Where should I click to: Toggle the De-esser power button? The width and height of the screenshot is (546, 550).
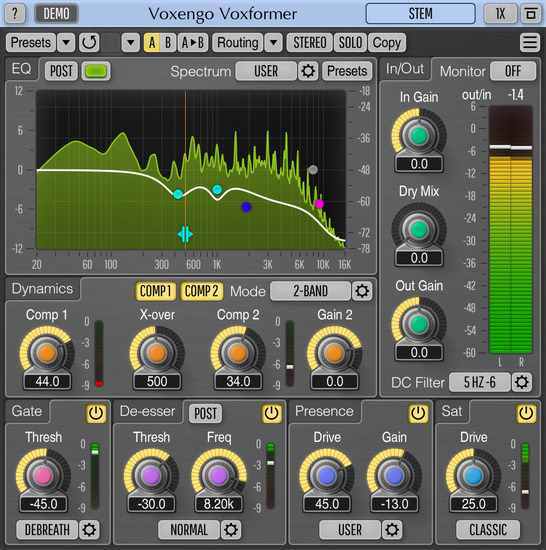(271, 413)
